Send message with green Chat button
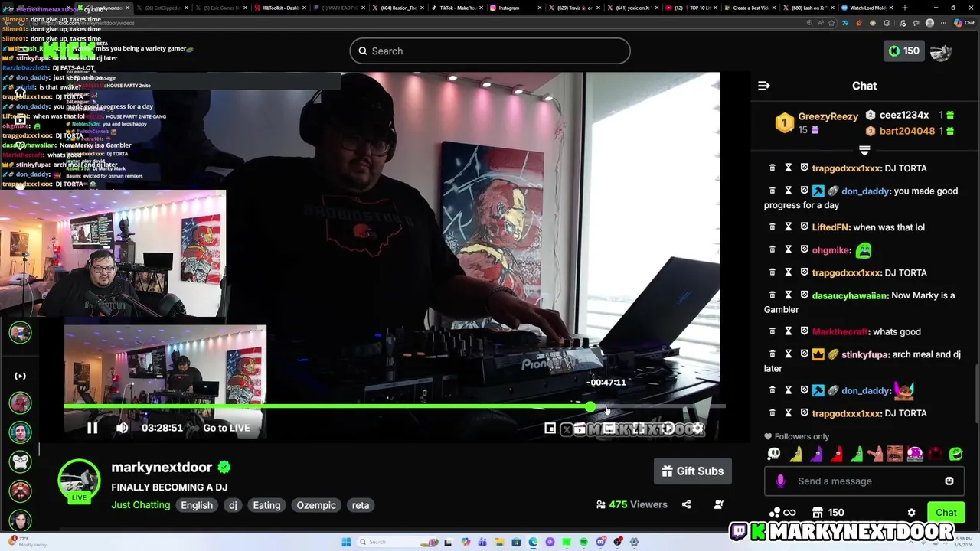This screenshot has width=980, height=551. click(946, 513)
